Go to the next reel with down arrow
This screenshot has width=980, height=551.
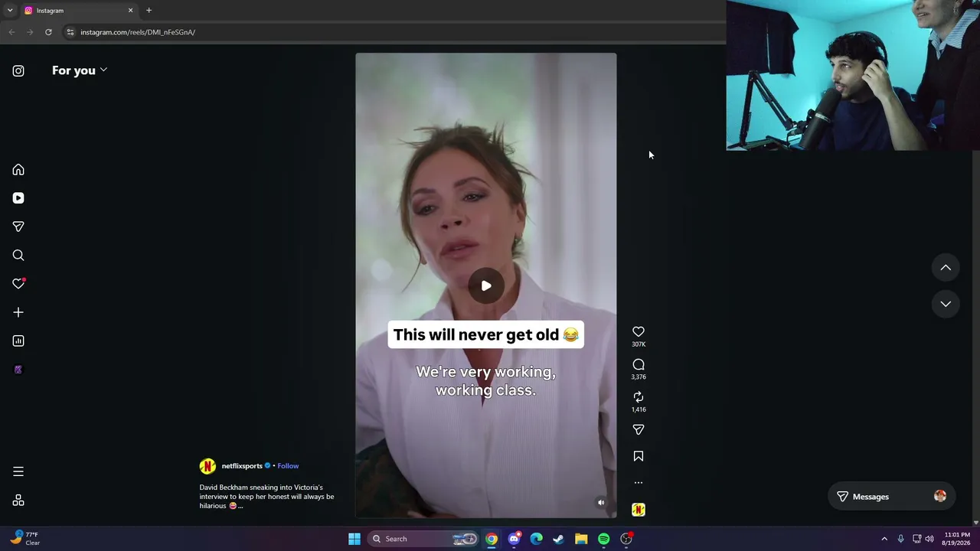(946, 304)
